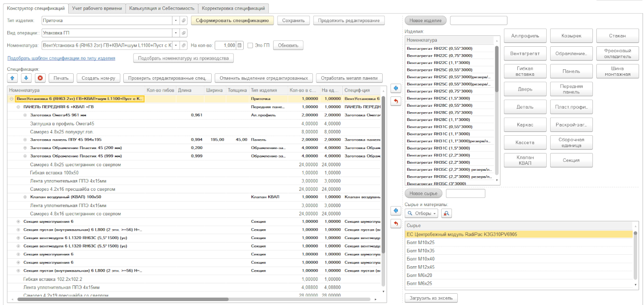The width and height of the screenshot is (644, 305).
Task: Move the specification row up with the blue up arrow
Action: pos(13,78)
